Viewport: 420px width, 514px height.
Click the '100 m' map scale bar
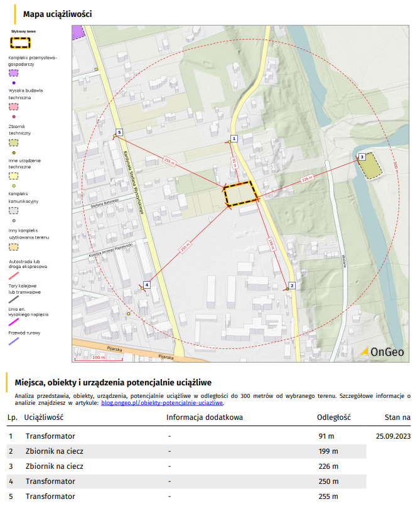(x=99, y=358)
